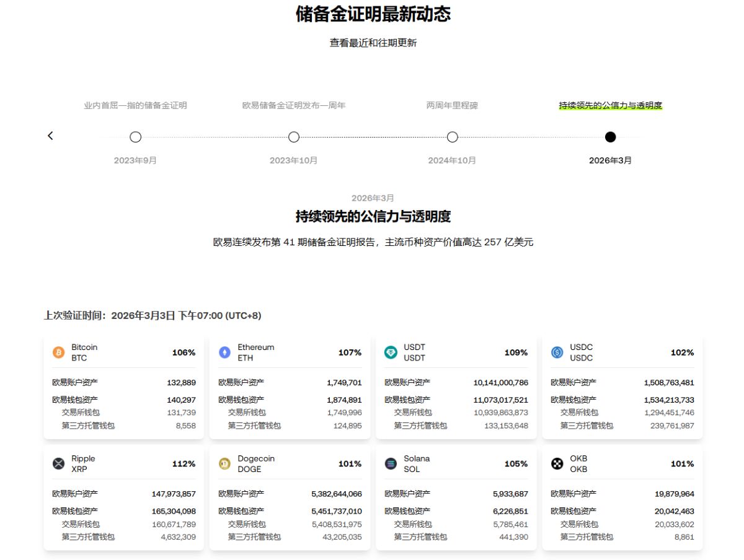Click the Solana 105% reserve ratio

click(516, 464)
